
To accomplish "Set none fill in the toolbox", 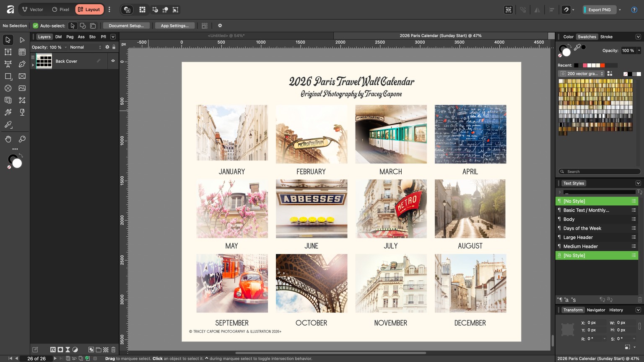I will (x=9, y=167).
